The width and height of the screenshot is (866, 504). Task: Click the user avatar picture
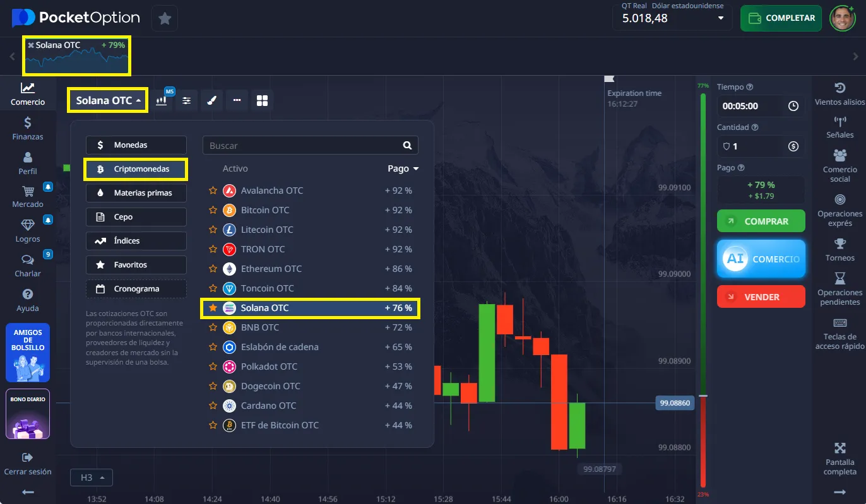click(842, 18)
